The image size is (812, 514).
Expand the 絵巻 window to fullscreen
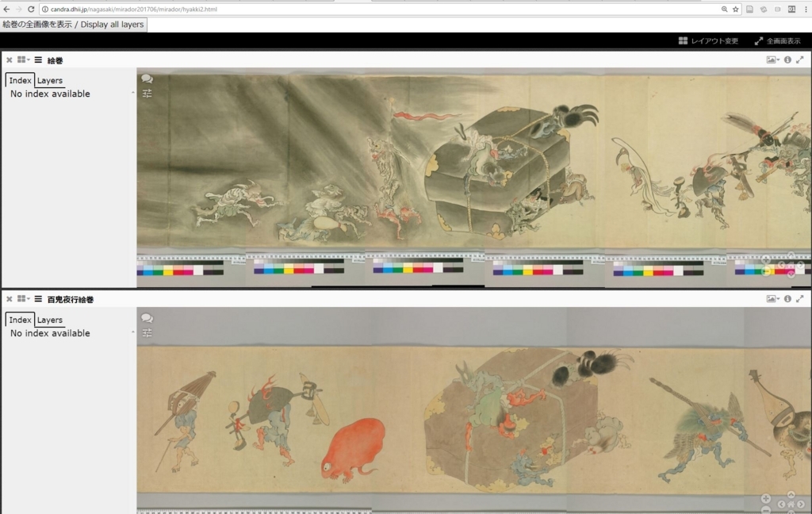pos(800,59)
